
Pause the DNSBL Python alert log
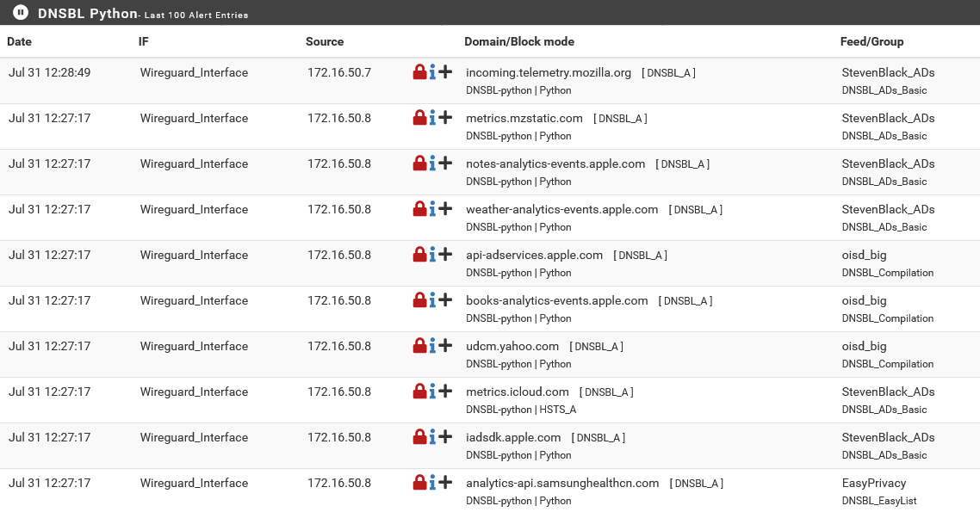(21, 12)
